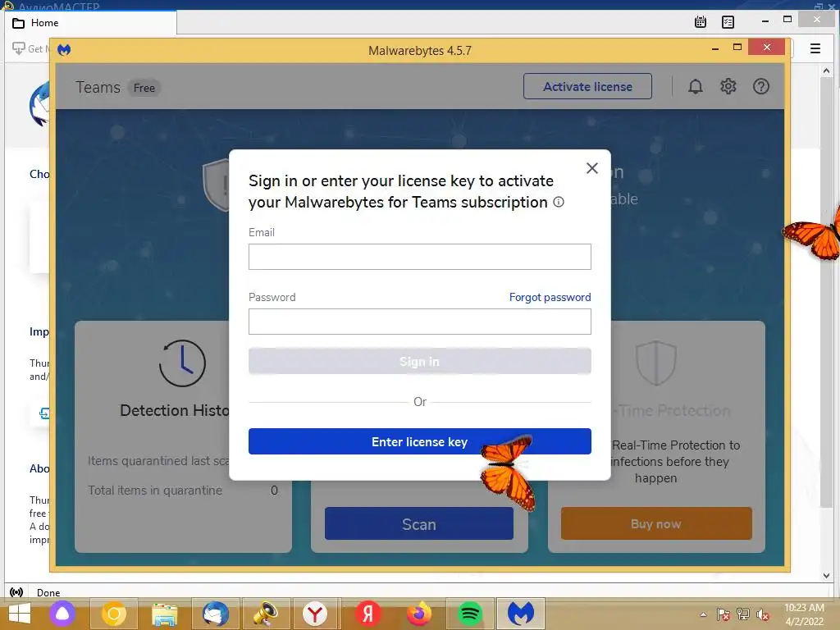Open Yandex Browser from taskbar
Screen dimensions: 840x630
(x=315, y=614)
